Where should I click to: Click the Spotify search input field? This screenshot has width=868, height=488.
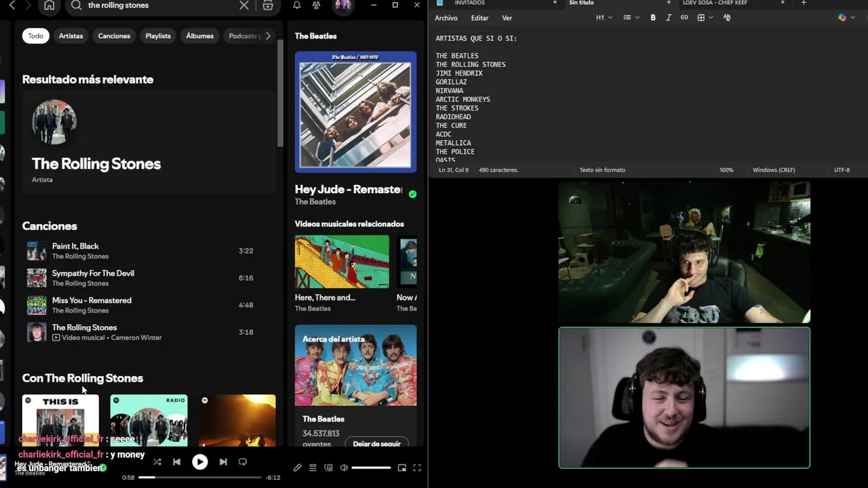coord(161,5)
